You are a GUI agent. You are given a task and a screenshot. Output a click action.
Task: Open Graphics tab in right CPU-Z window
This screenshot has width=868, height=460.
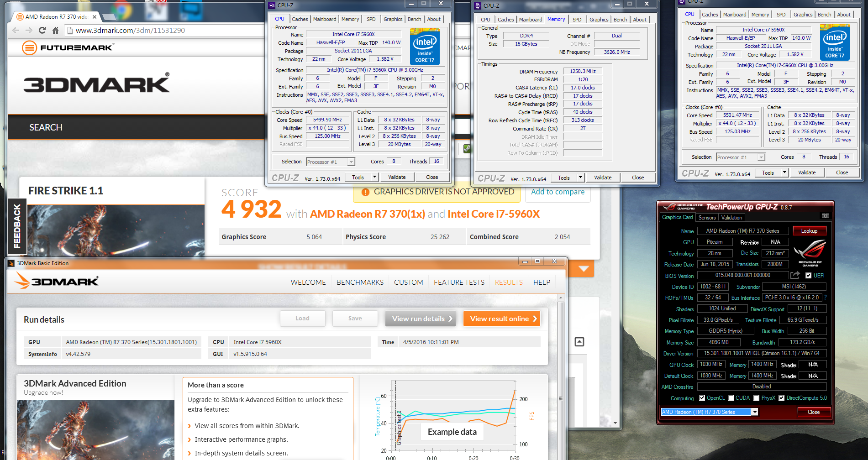[x=803, y=15]
